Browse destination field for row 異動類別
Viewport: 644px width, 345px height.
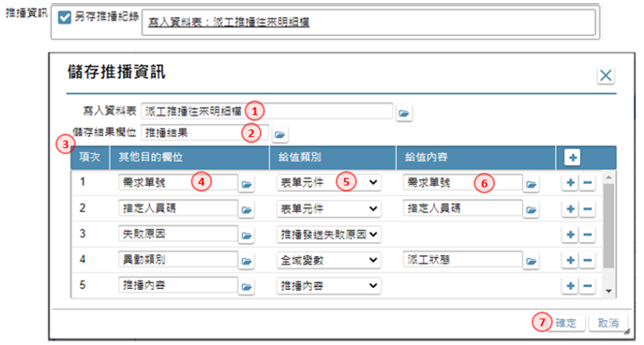click(246, 262)
